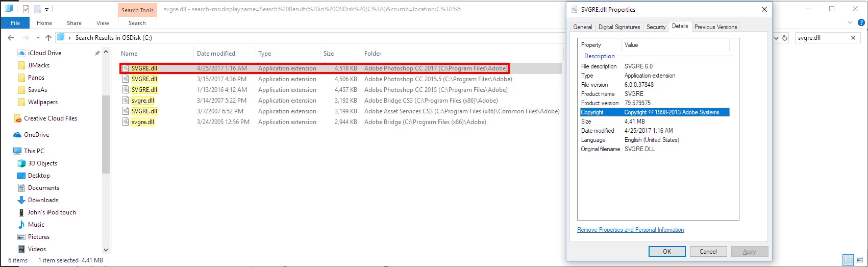Open Explorer Help question mark icon
The image size is (868, 267).
(862, 22)
